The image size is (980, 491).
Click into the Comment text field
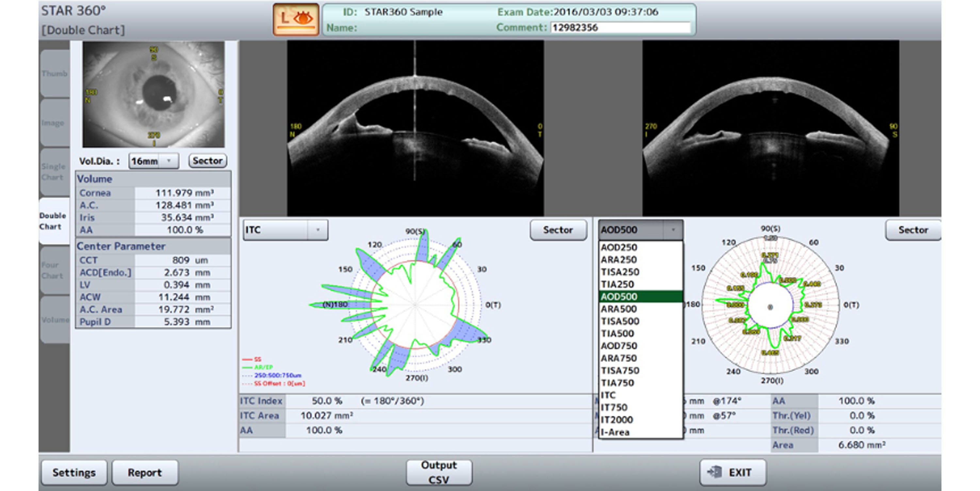(620, 27)
